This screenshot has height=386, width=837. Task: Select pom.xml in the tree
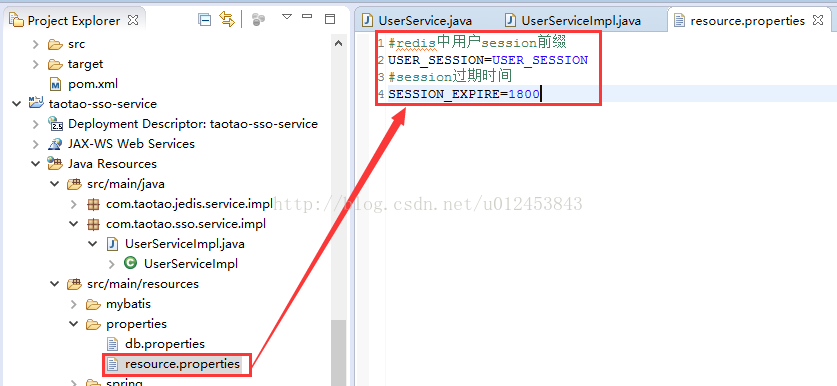click(93, 84)
